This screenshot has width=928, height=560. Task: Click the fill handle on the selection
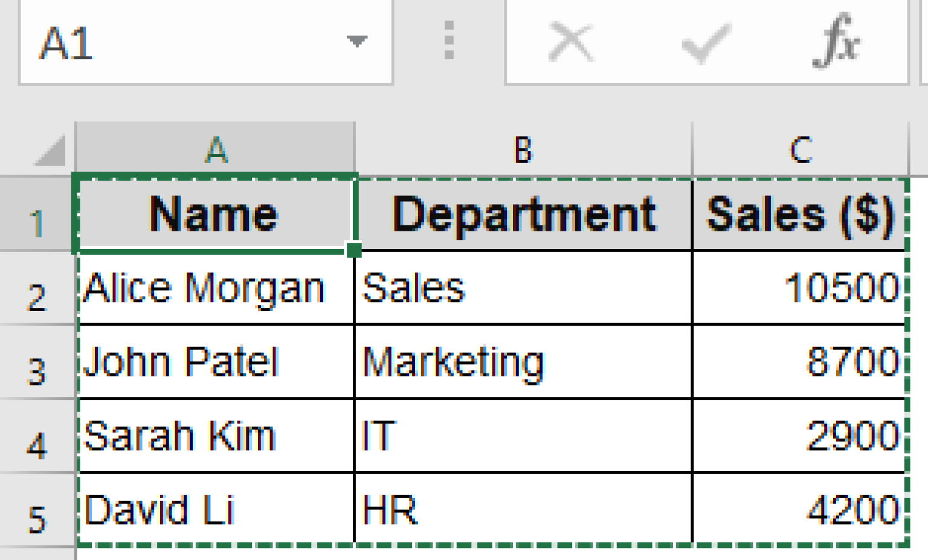pyautogui.click(x=355, y=249)
